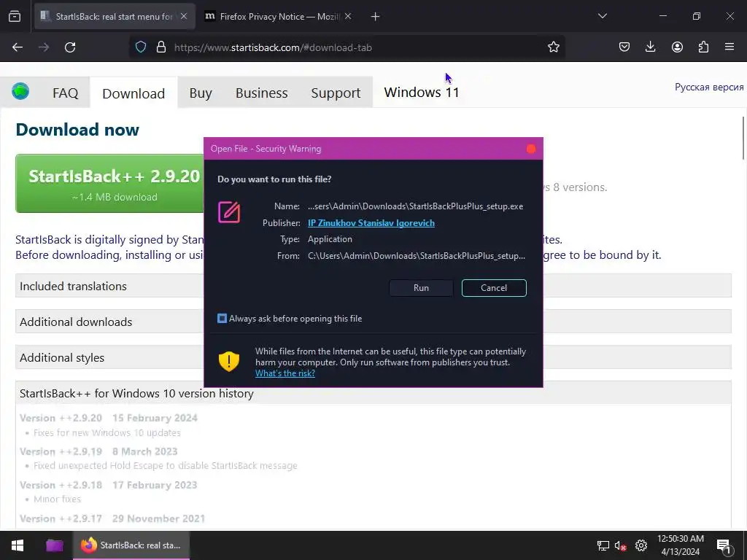This screenshot has height=560, width=747.
Task: Open Firefox account icon
Action: 677,47
